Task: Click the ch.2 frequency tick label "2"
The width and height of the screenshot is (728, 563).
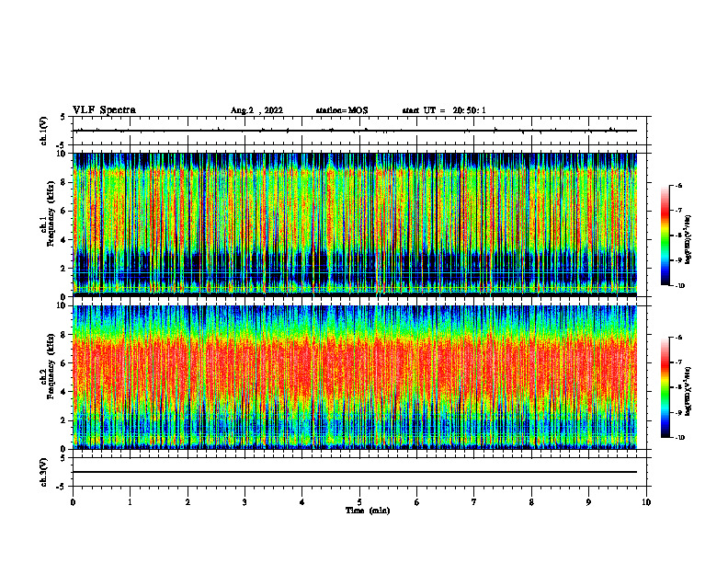Action: (64, 420)
